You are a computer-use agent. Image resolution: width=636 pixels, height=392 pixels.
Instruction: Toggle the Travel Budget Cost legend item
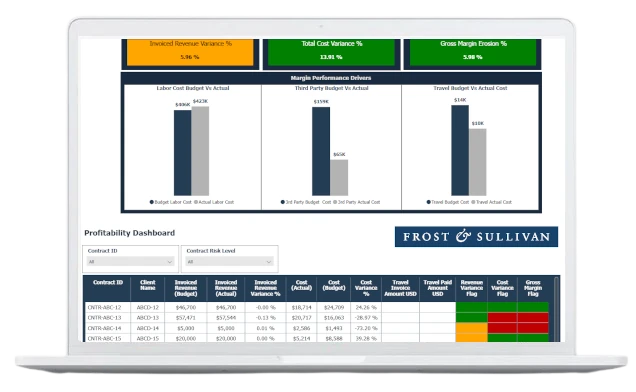coord(448,202)
